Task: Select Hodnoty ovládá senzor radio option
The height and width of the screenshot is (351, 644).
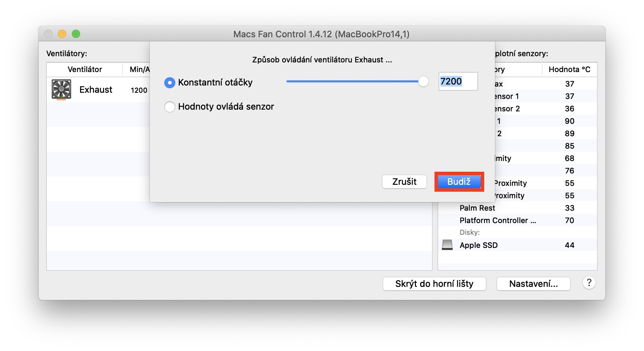Action: 170,107
